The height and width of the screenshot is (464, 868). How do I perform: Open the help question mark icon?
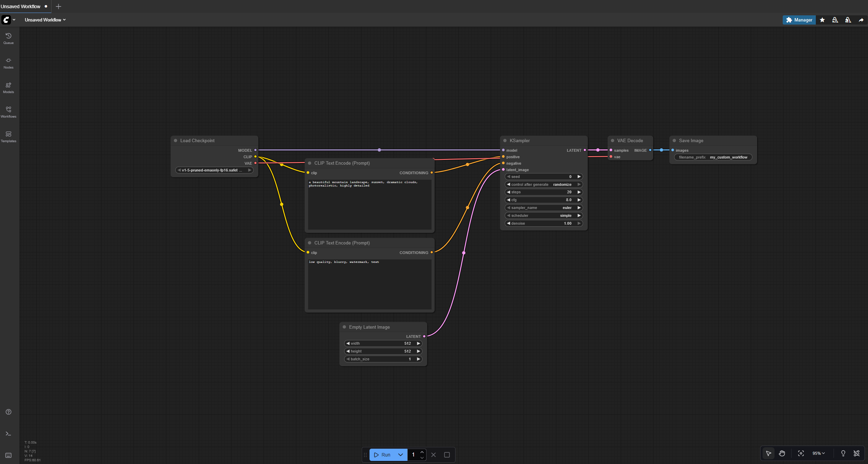pyautogui.click(x=9, y=412)
